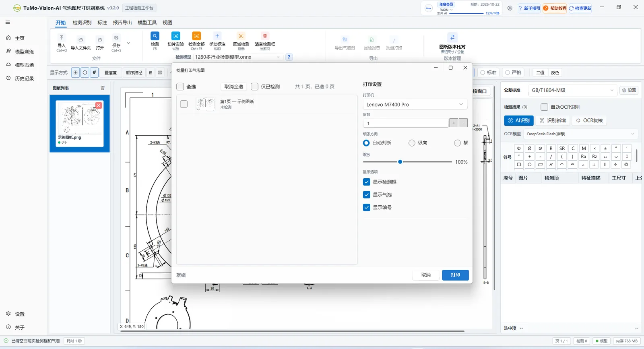Image resolution: width=644 pixels, height=349 pixels.
Task: Open printer dropdown Lenovo M7400 Pro
Action: (415, 105)
